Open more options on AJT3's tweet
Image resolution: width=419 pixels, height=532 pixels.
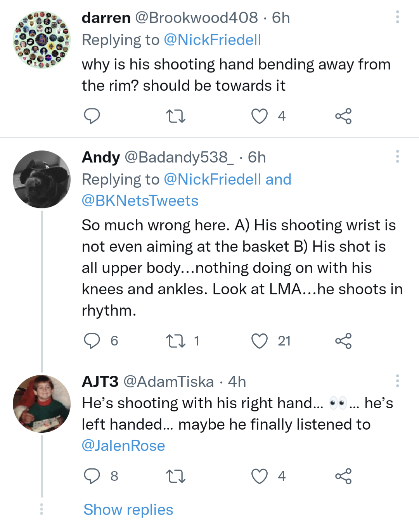397,381
